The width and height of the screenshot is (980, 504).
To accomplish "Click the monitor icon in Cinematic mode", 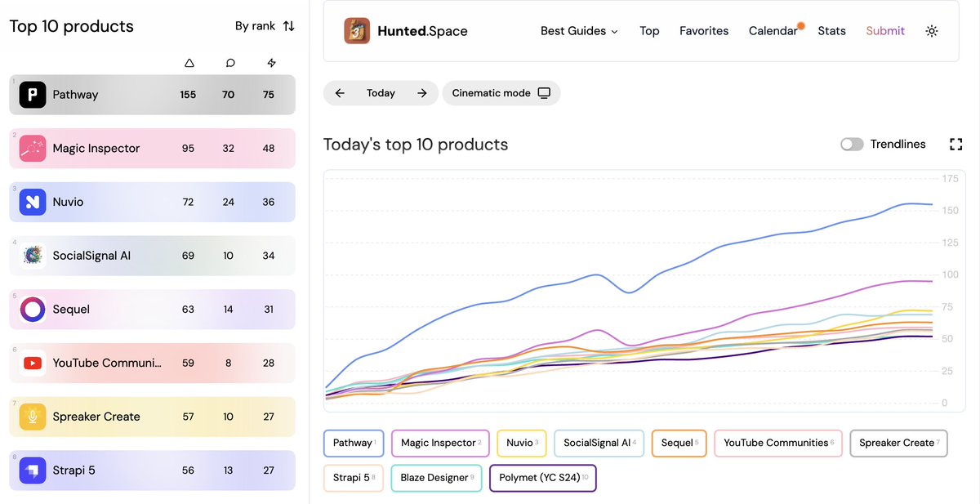I will point(544,93).
